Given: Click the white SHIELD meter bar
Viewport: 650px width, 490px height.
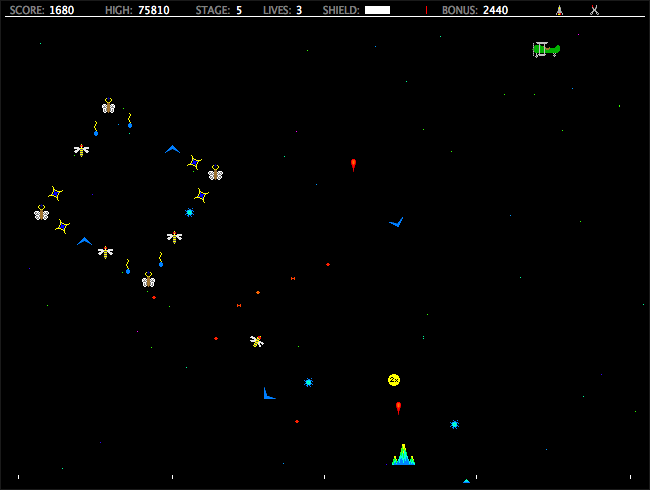Looking at the screenshot, I should [377, 10].
